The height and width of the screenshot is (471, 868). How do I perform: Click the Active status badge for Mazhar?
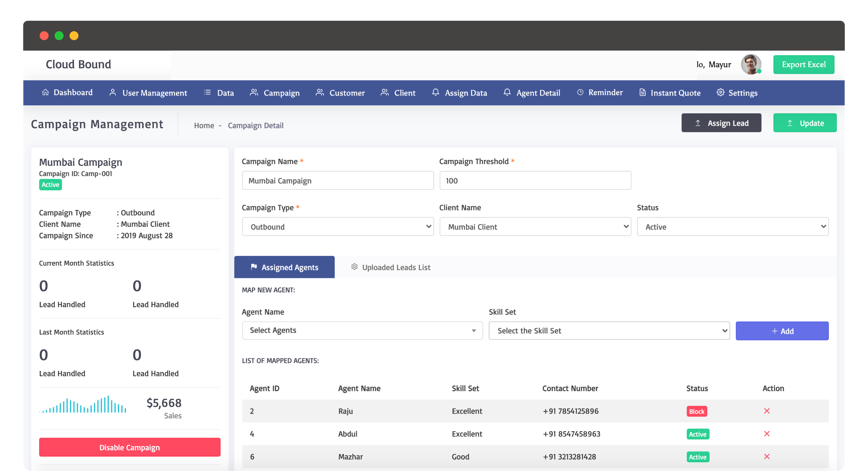point(698,457)
